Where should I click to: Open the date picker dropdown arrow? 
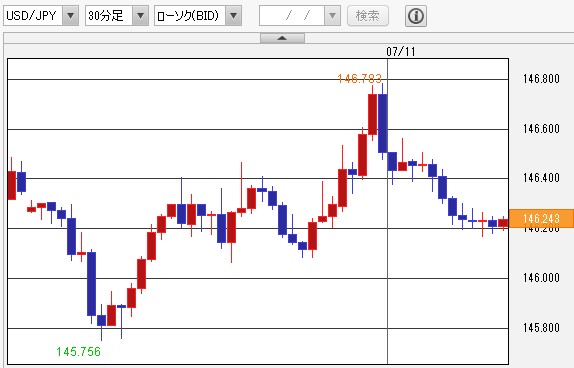tap(333, 16)
